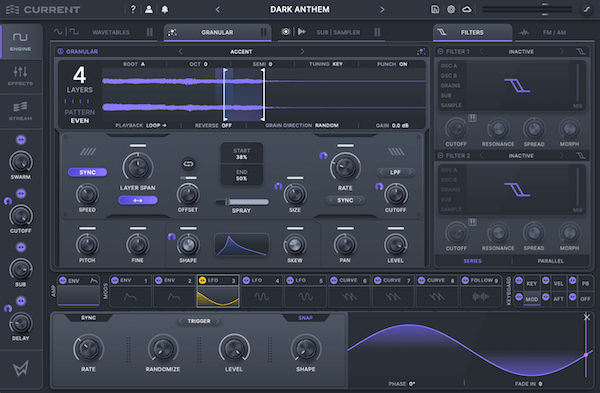Click the top-right curve icon button

click(x=586, y=9)
